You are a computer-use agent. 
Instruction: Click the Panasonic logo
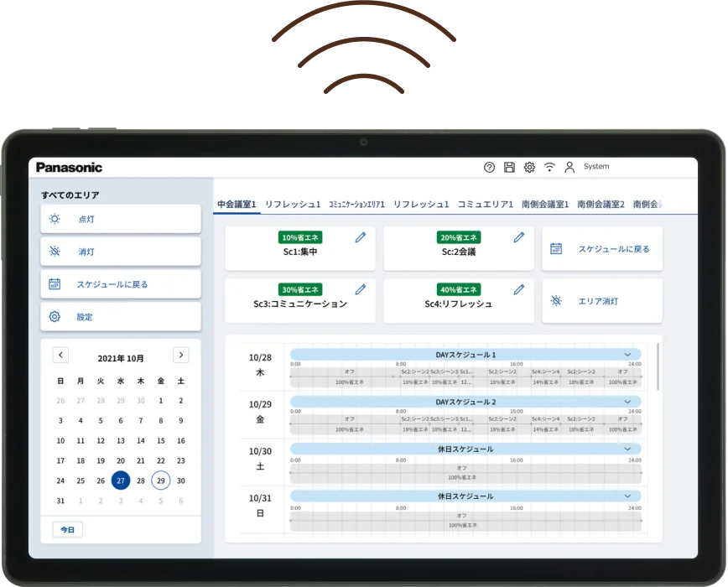tap(69, 168)
